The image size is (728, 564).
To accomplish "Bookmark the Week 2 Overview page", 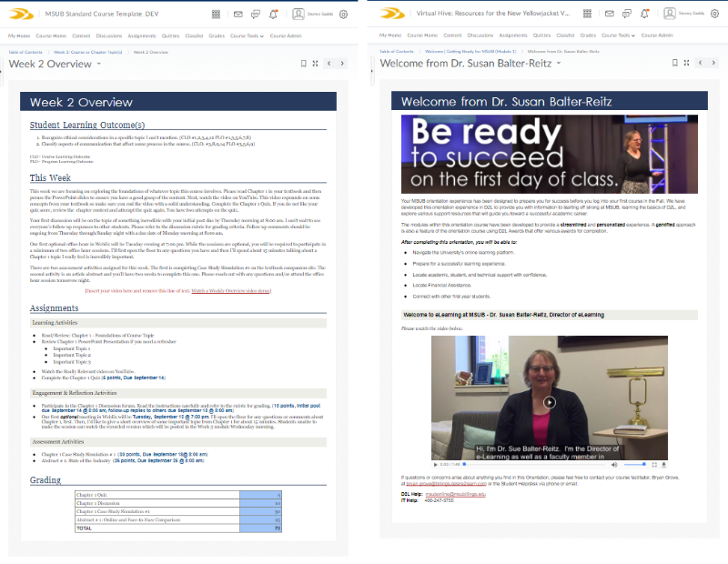I will 302,64.
